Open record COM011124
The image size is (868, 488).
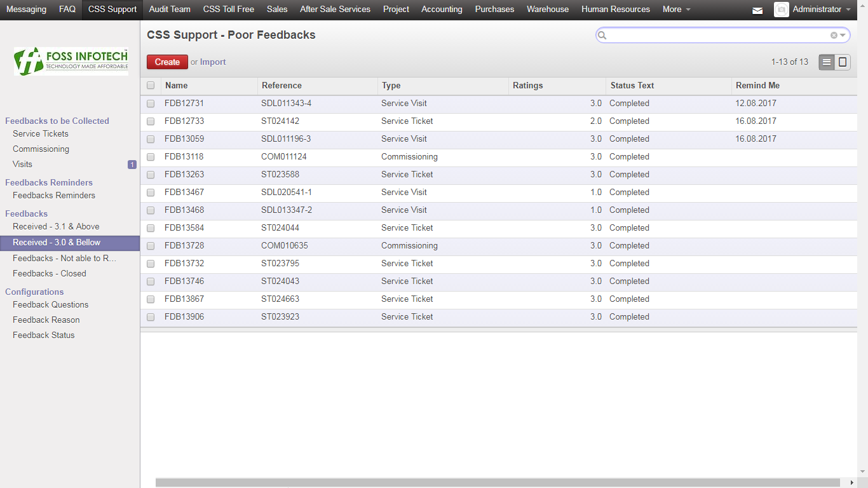pyautogui.click(x=284, y=157)
